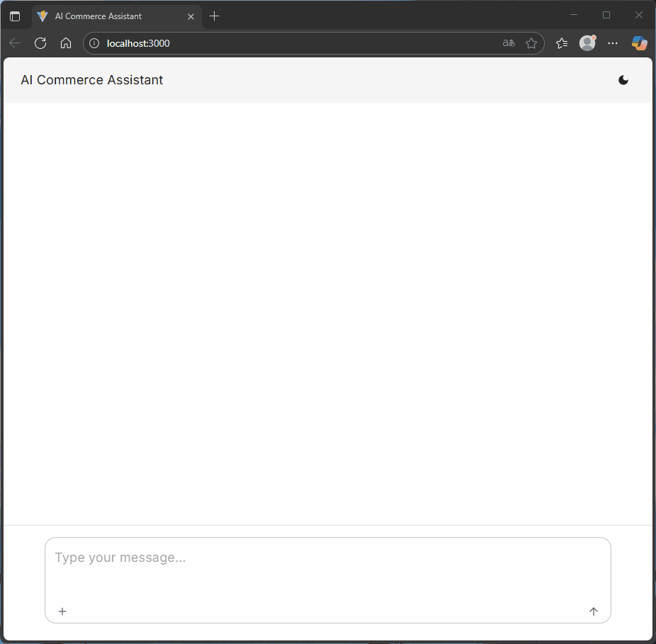656x644 pixels.
Task: View site information icon in address bar
Action: [x=94, y=43]
